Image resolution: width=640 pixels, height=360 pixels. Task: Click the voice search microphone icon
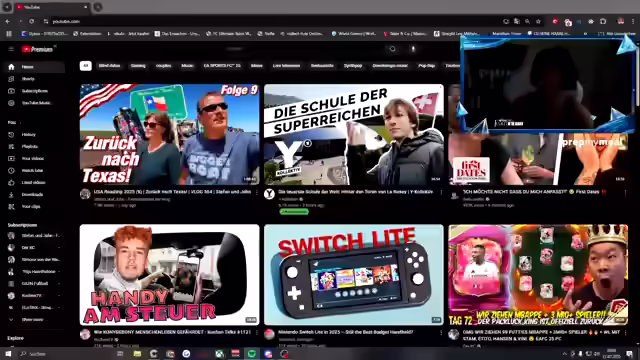tap(413, 49)
